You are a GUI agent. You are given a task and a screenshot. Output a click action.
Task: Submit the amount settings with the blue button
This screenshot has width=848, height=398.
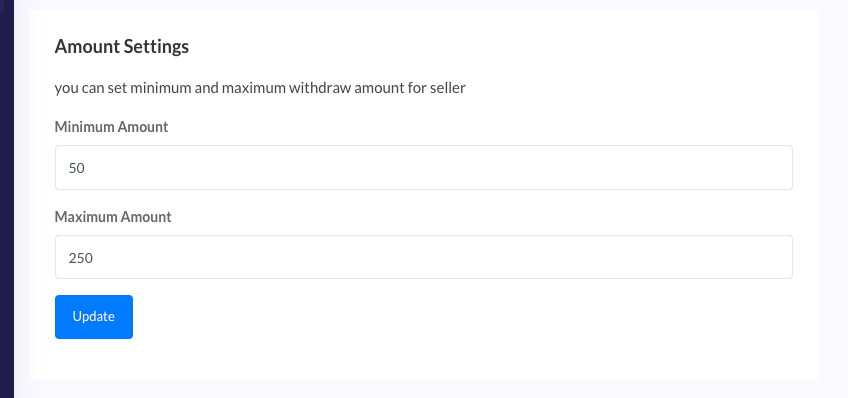(94, 317)
